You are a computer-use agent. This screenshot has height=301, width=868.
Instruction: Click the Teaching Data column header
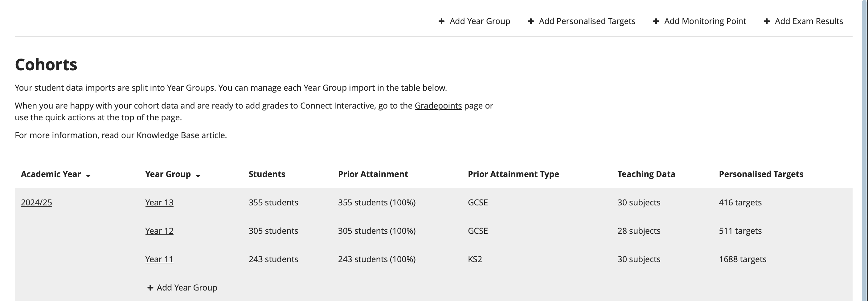click(x=646, y=174)
